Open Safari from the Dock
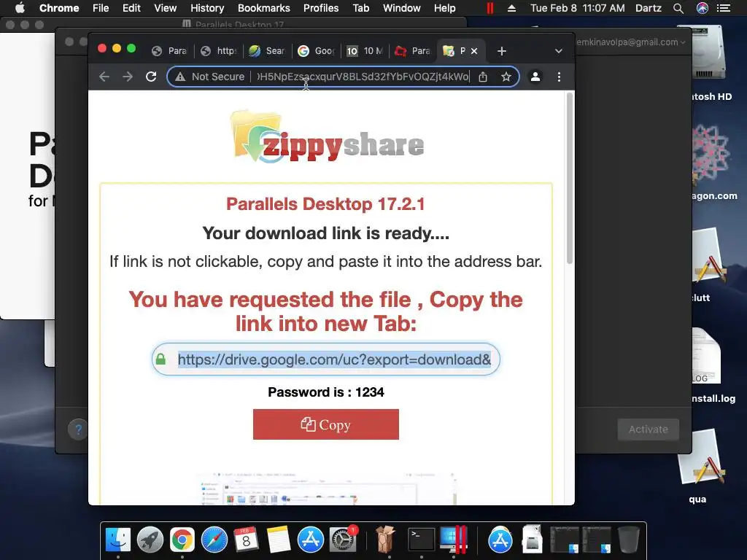The height and width of the screenshot is (560, 747). pyautogui.click(x=214, y=540)
